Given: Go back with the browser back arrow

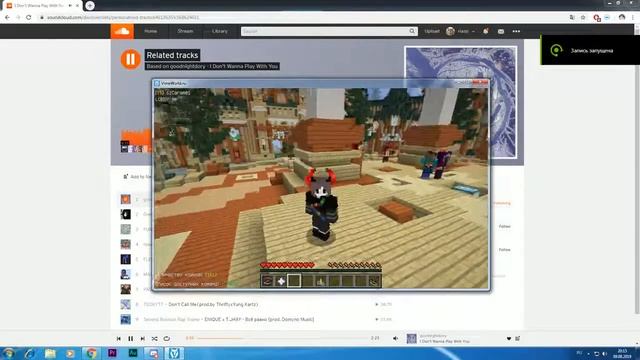Looking at the screenshot, I should pos(7,18).
